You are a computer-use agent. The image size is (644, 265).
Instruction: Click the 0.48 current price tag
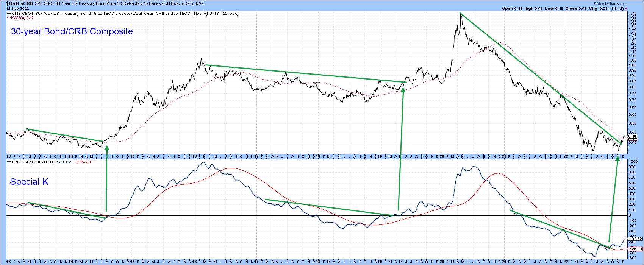pos(632,136)
